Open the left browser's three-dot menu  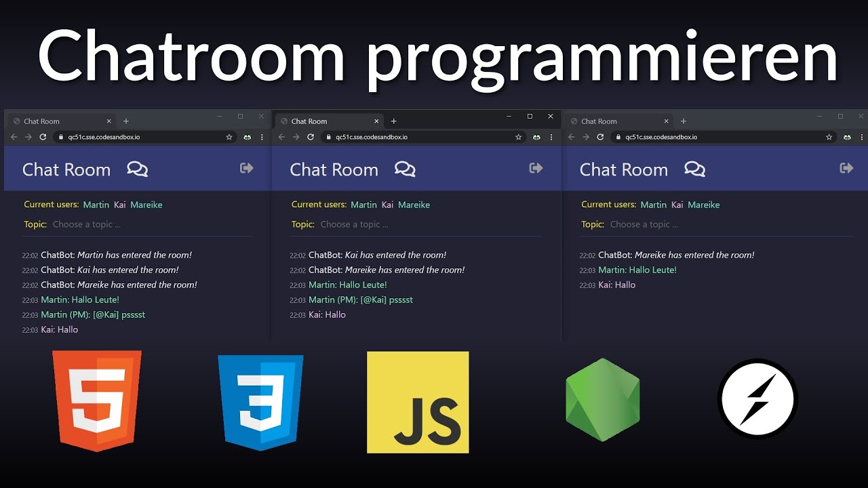[x=262, y=137]
